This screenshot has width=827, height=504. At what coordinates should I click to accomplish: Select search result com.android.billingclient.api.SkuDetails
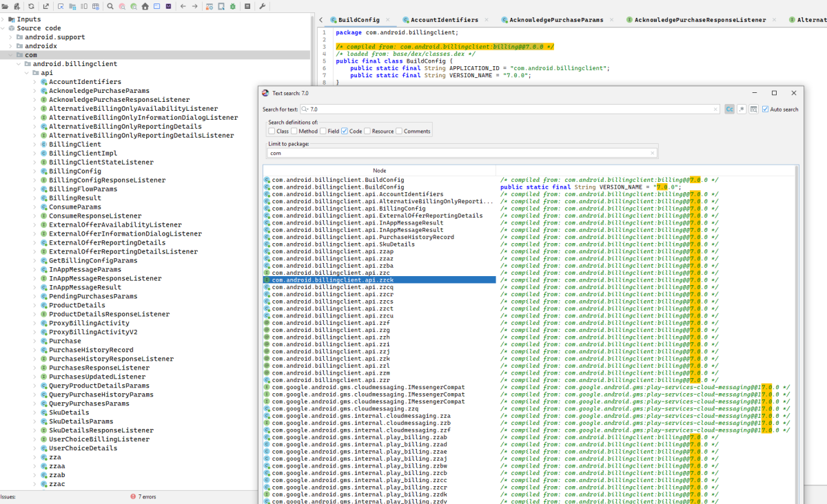pyautogui.click(x=379, y=244)
